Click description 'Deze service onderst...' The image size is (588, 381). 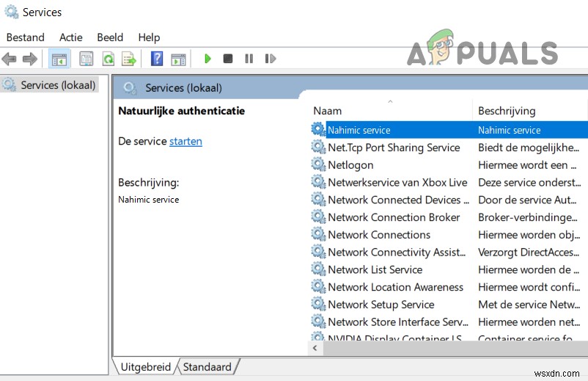point(529,183)
